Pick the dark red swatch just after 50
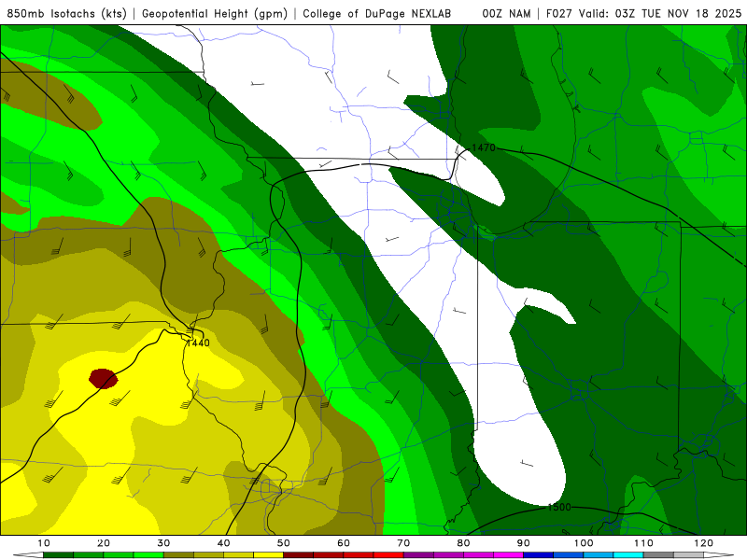This screenshot has height=560, width=747. point(298,555)
